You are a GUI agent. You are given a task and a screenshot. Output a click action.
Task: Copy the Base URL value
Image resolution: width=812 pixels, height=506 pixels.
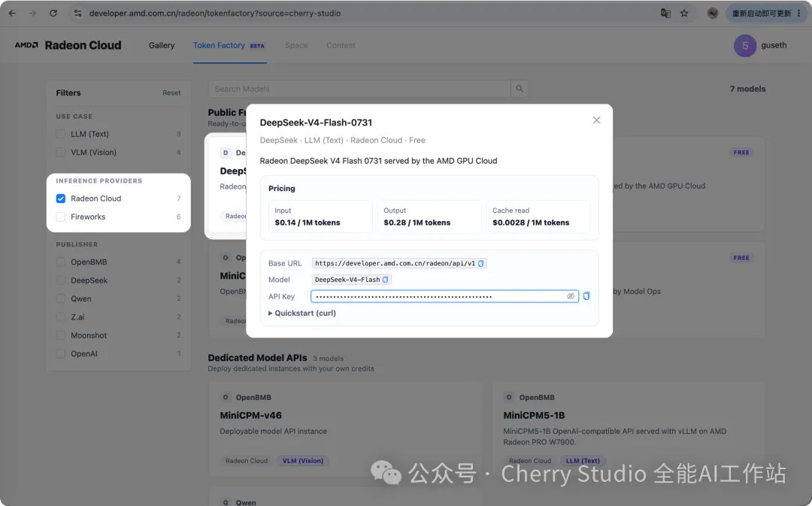tap(481, 264)
